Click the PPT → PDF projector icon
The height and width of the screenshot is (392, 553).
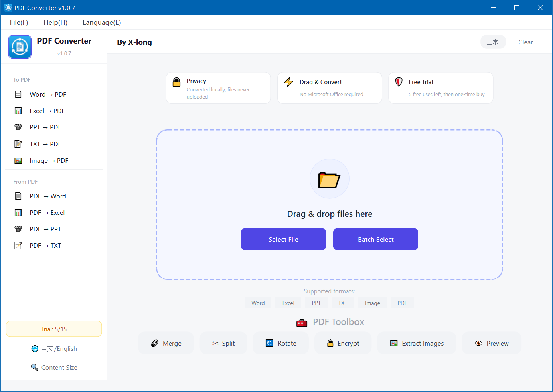pyautogui.click(x=18, y=127)
